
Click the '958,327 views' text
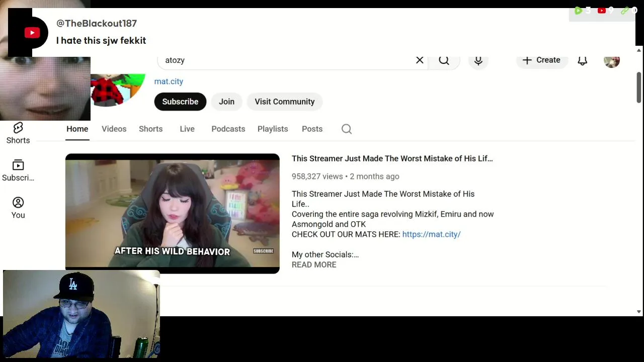click(x=317, y=176)
